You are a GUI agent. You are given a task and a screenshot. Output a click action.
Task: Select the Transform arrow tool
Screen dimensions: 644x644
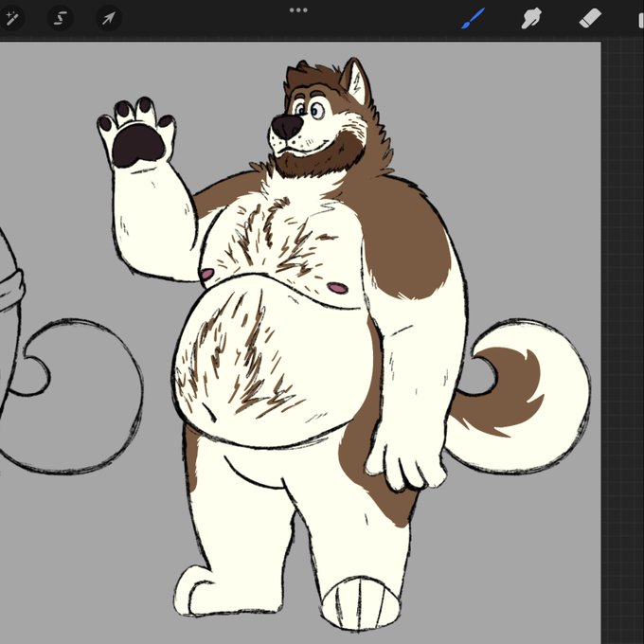pos(109,18)
